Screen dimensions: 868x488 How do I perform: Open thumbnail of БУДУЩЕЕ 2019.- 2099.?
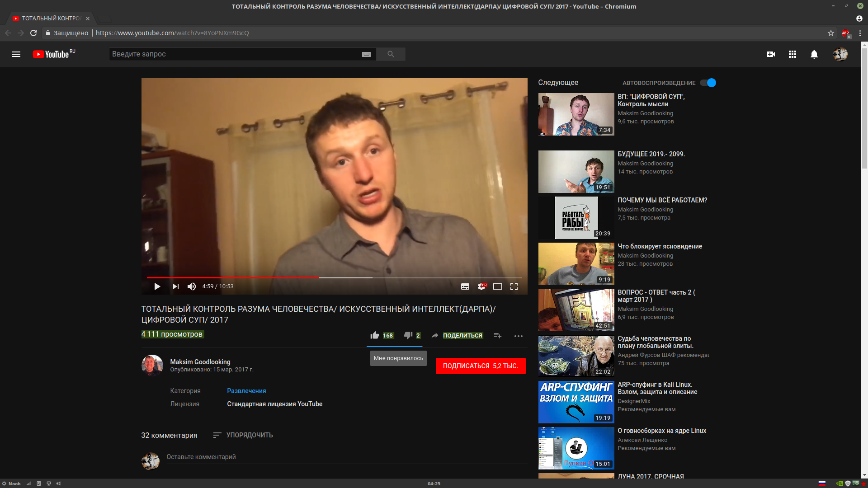(x=576, y=172)
